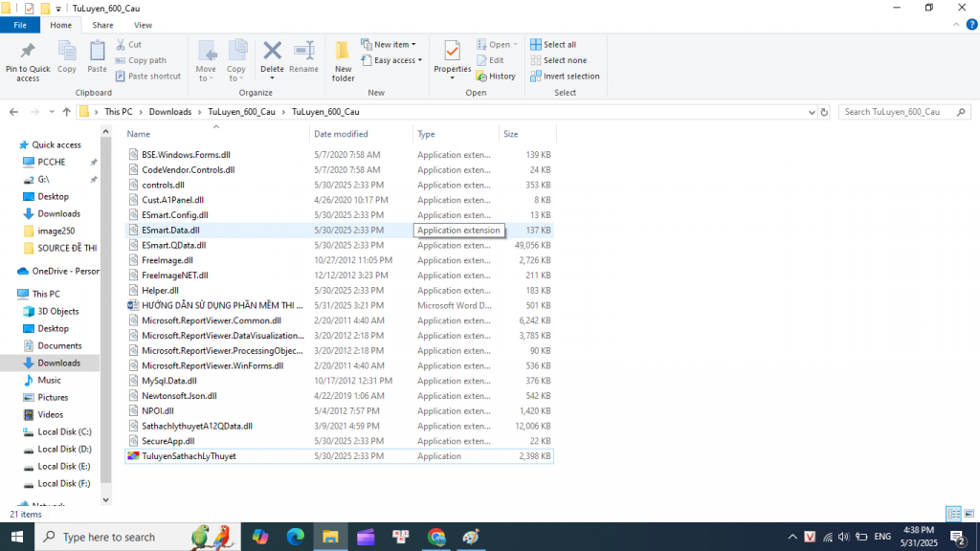
Task: Open the Delete dropdown arrow
Action: click(x=272, y=78)
